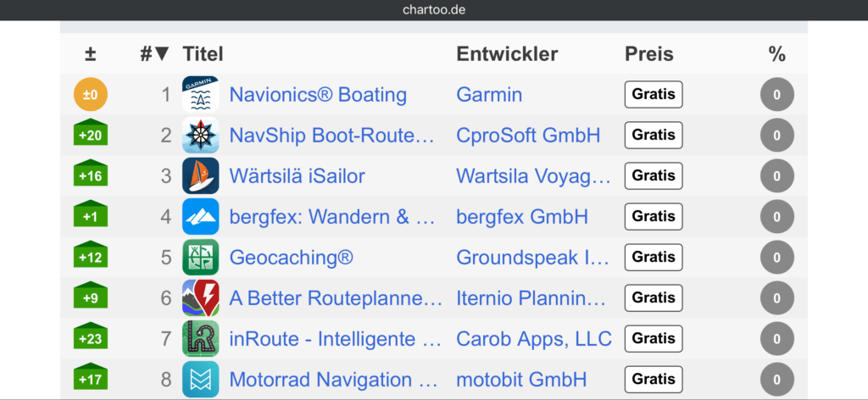Click the NavShip Boot-Route app icon
The image size is (868, 400).
pyautogui.click(x=200, y=135)
